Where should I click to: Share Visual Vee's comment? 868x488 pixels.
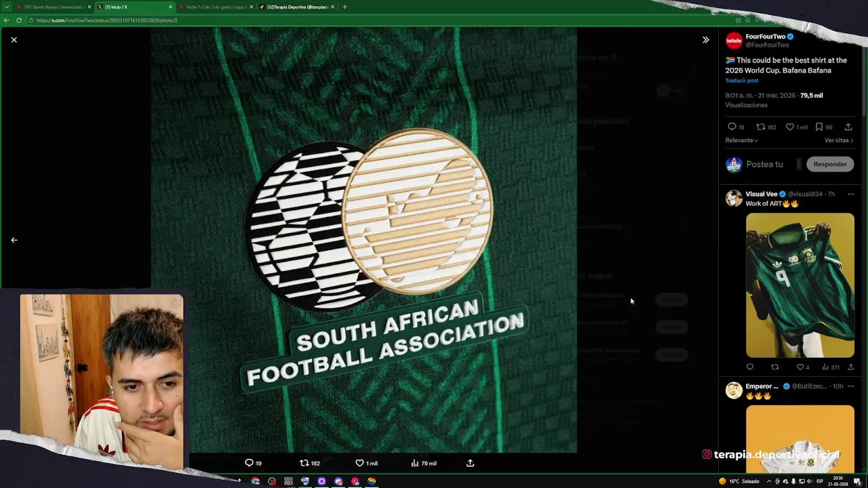pyautogui.click(x=850, y=367)
